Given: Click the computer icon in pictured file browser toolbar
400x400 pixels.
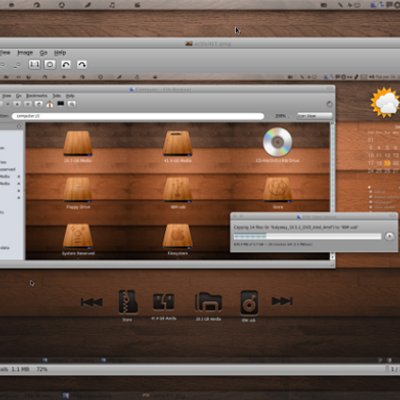Looking at the screenshot, I should [60, 104].
